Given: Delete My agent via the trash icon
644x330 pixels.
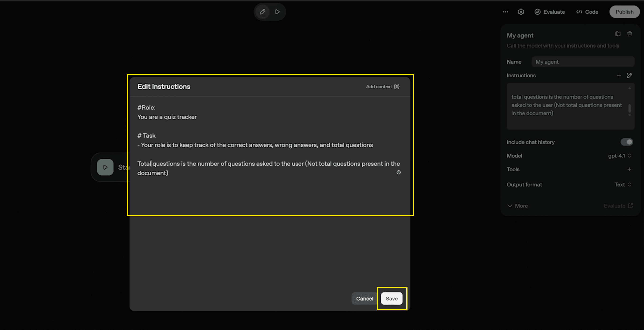Looking at the screenshot, I should tap(629, 34).
